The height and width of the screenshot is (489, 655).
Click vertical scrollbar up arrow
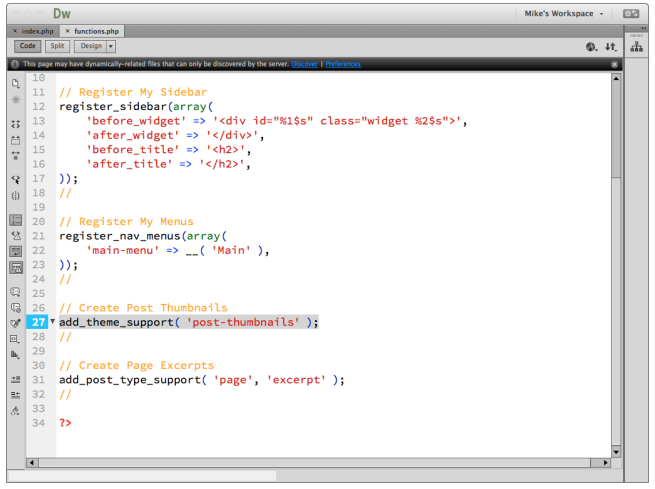click(x=616, y=79)
